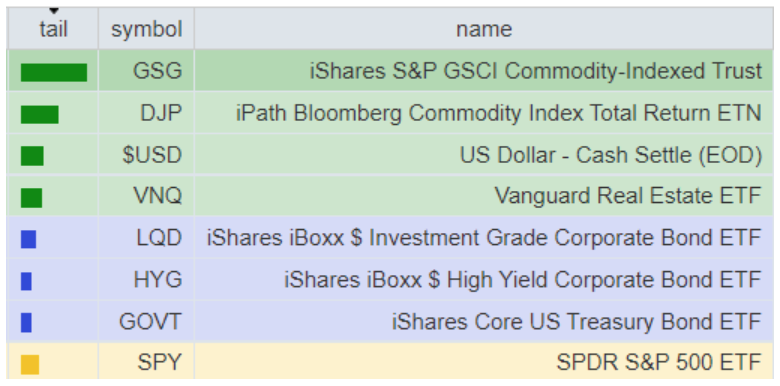Click the $USD tail bar
Viewport: 780px width, 386px height.
(x=32, y=156)
